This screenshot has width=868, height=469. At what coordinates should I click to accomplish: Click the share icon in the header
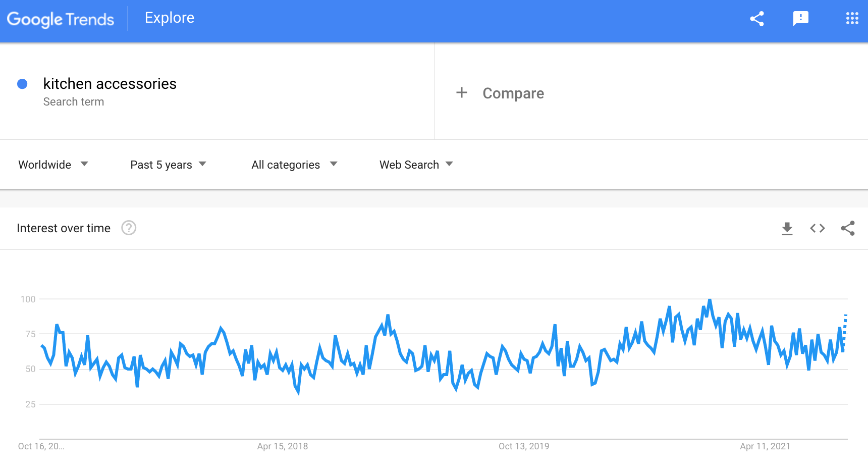757,19
